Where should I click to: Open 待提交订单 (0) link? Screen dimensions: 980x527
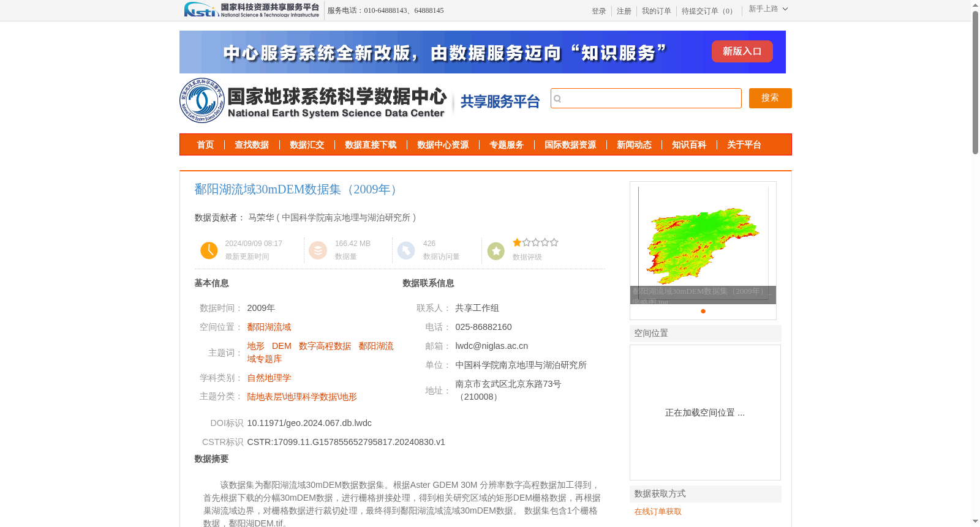(x=709, y=11)
